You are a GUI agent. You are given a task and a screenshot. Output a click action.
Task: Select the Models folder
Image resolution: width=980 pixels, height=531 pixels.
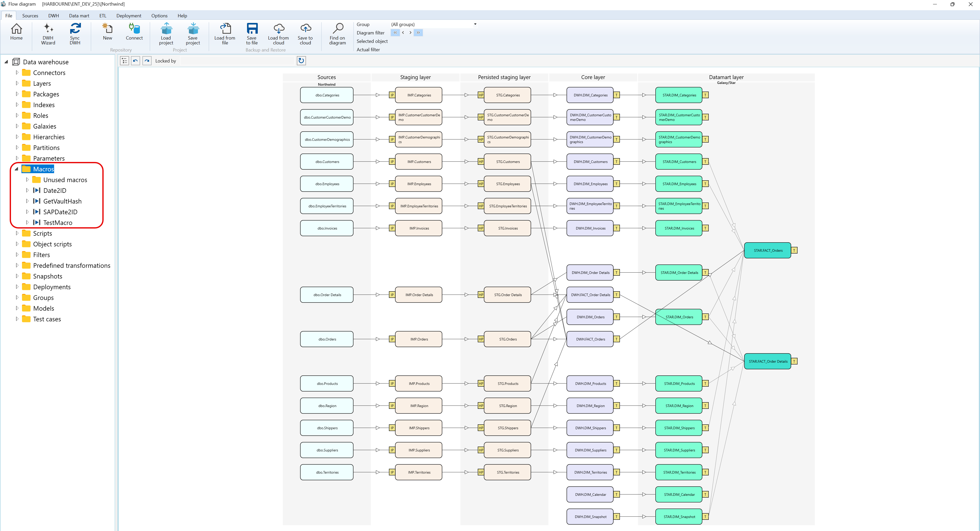[43, 308]
